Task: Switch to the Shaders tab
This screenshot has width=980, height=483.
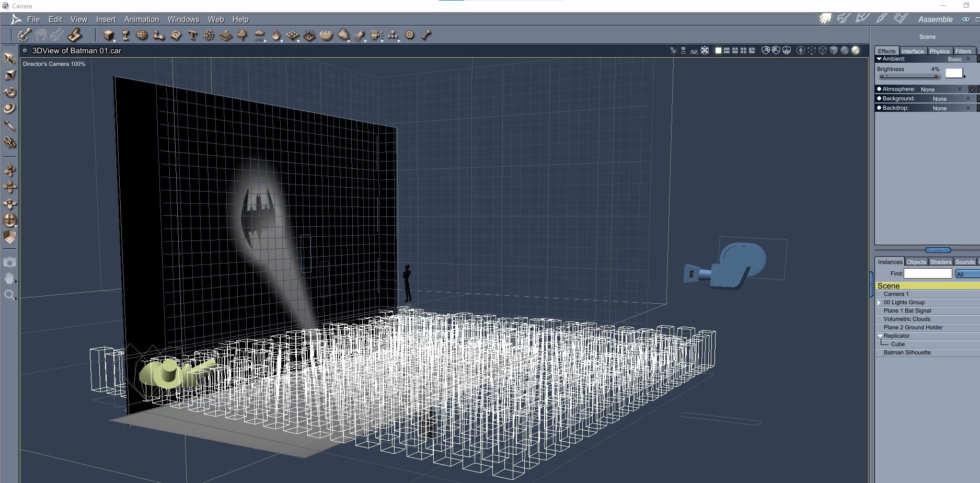Action: (x=940, y=262)
